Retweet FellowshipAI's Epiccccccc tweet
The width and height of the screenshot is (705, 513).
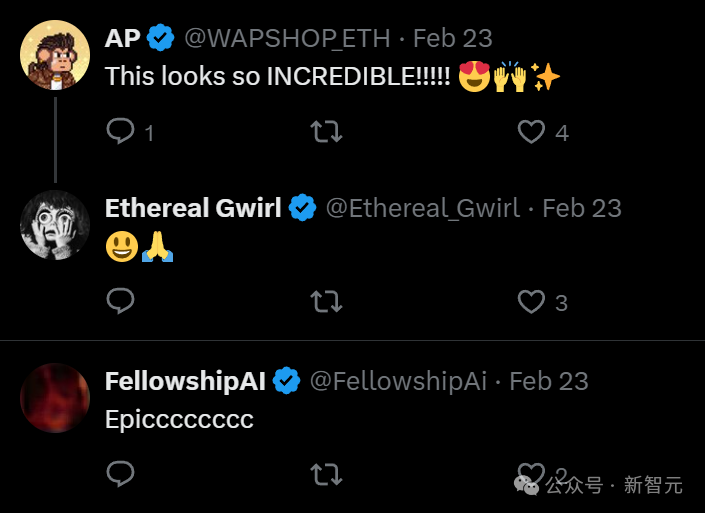coord(326,473)
